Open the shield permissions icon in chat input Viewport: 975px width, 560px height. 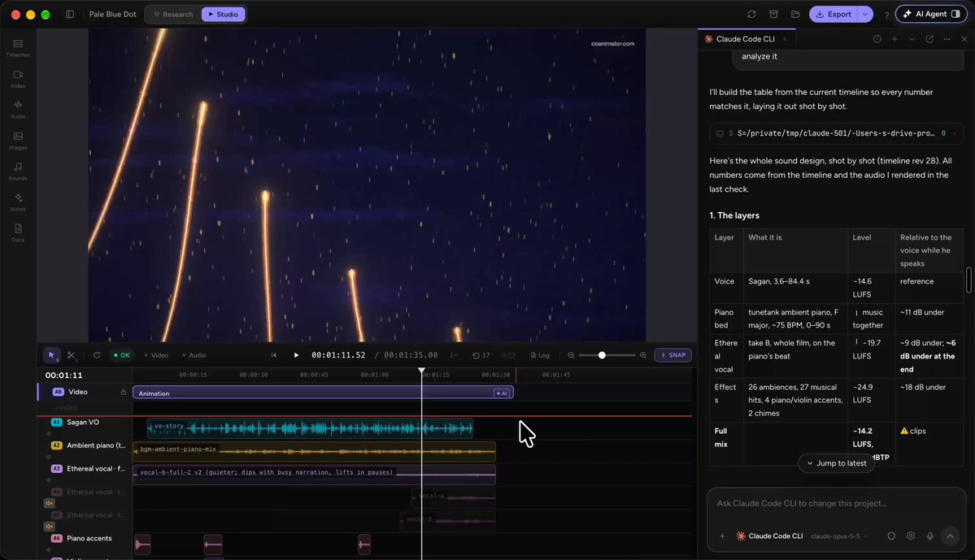click(891, 536)
